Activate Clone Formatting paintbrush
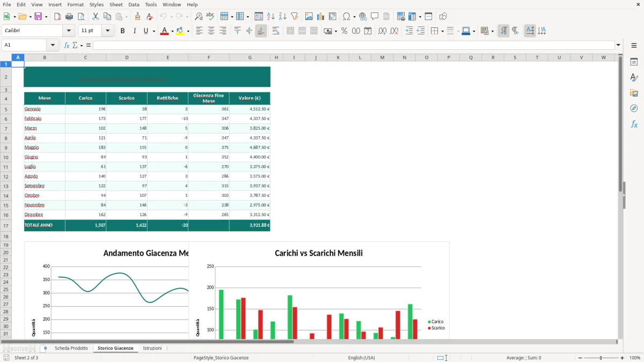 tap(137, 17)
